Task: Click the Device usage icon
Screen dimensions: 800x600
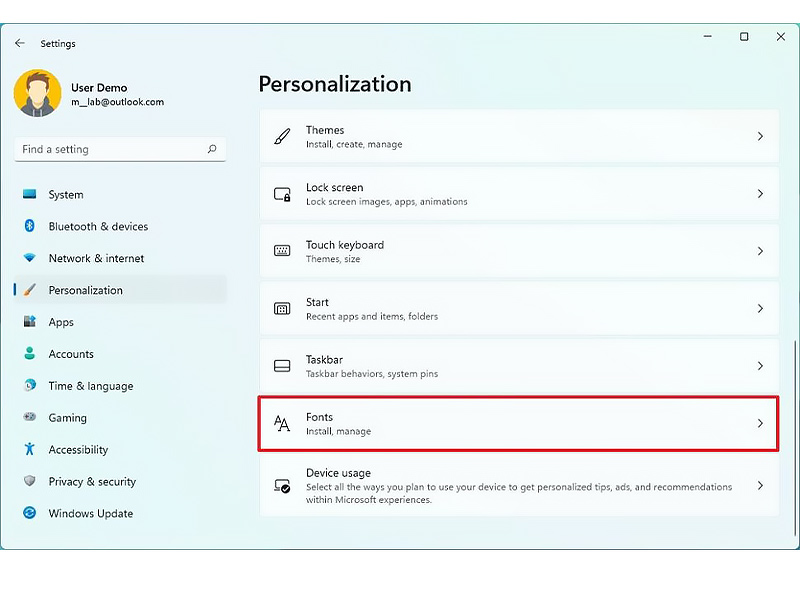Action: tap(282, 486)
